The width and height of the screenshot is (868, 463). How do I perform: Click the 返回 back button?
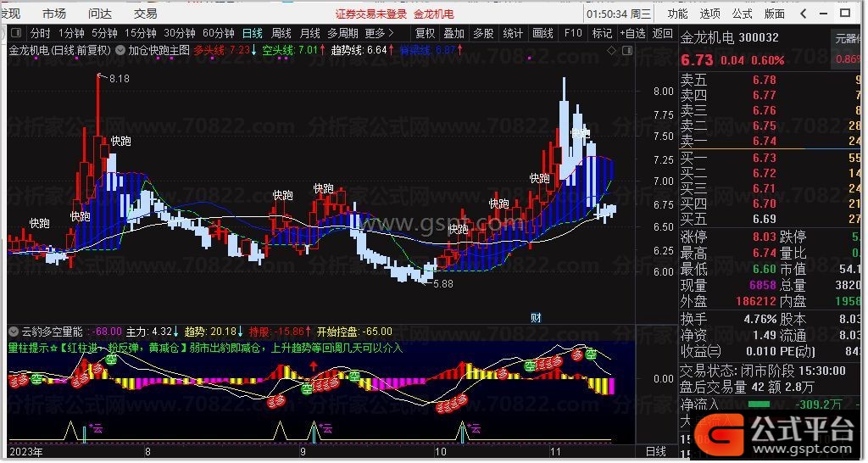pyautogui.click(x=663, y=33)
